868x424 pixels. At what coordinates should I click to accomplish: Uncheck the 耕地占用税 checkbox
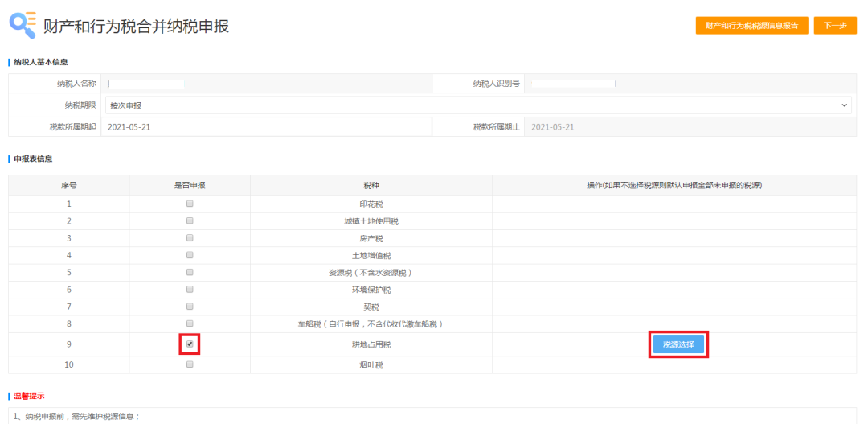point(190,344)
